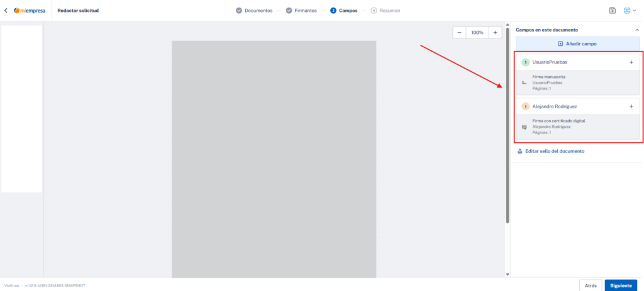Add a field for UsuarioPruebas with the plus icon
The width and height of the screenshot is (644, 291).
tap(631, 62)
